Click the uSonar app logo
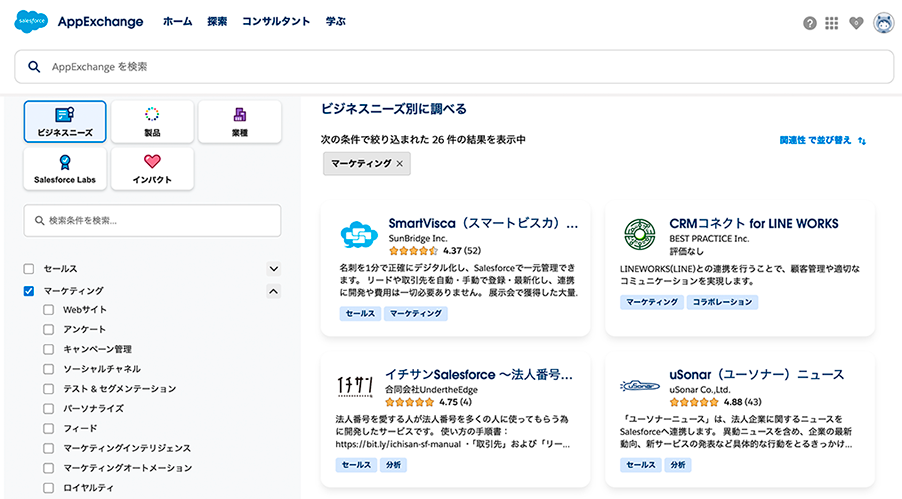The image size is (902, 499). [x=638, y=385]
